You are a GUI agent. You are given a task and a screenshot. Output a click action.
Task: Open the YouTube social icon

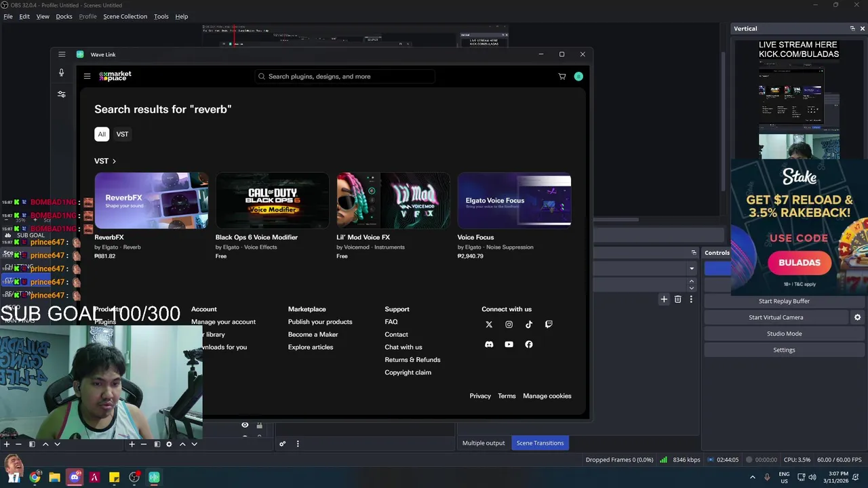(x=509, y=344)
